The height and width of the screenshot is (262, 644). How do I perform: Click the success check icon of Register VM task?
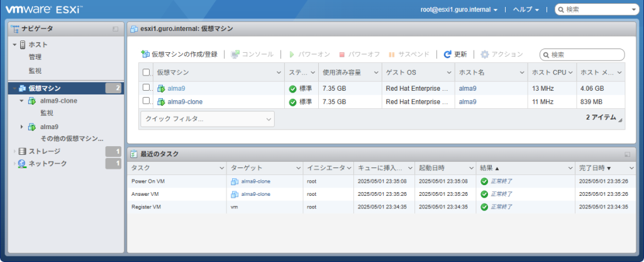(x=484, y=207)
